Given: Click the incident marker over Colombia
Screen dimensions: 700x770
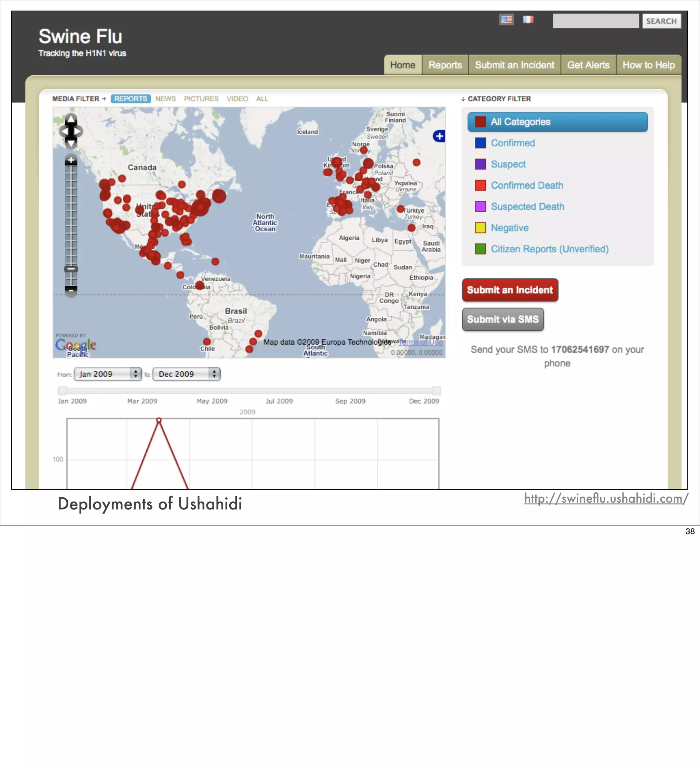Looking at the screenshot, I should (x=199, y=285).
